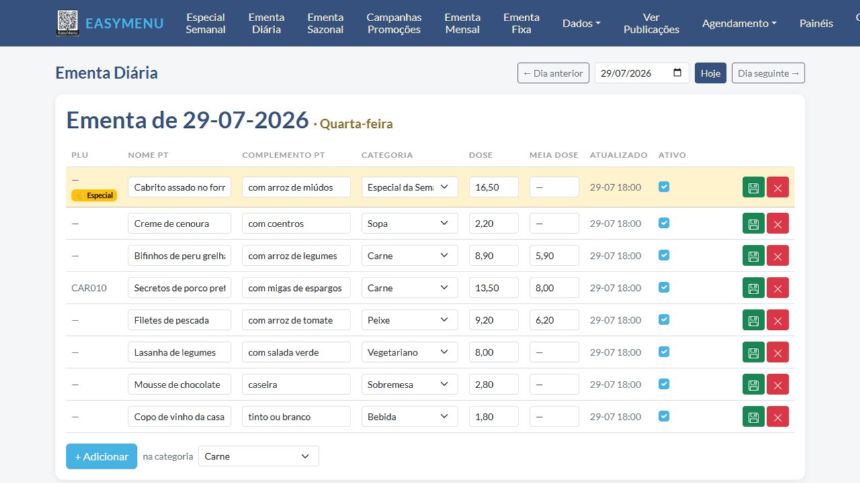This screenshot has height=483, width=860.
Task: Open Bebida category dropdown
Action: (x=409, y=417)
